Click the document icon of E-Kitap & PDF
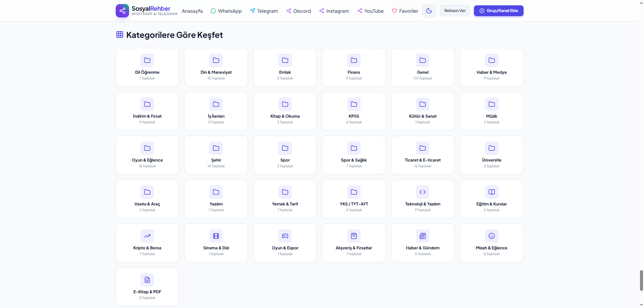Viewport: 644px width, 308px height. (x=147, y=280)
